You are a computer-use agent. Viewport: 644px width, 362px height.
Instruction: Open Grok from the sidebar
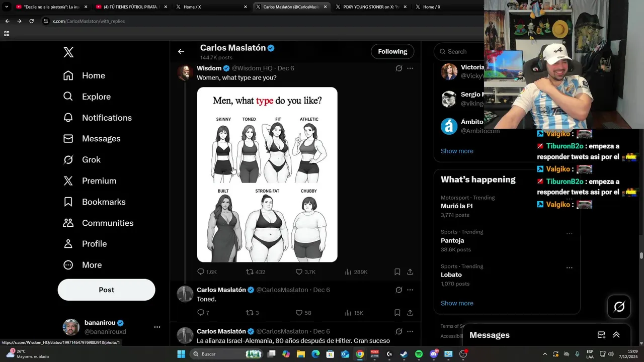[82, 160]
